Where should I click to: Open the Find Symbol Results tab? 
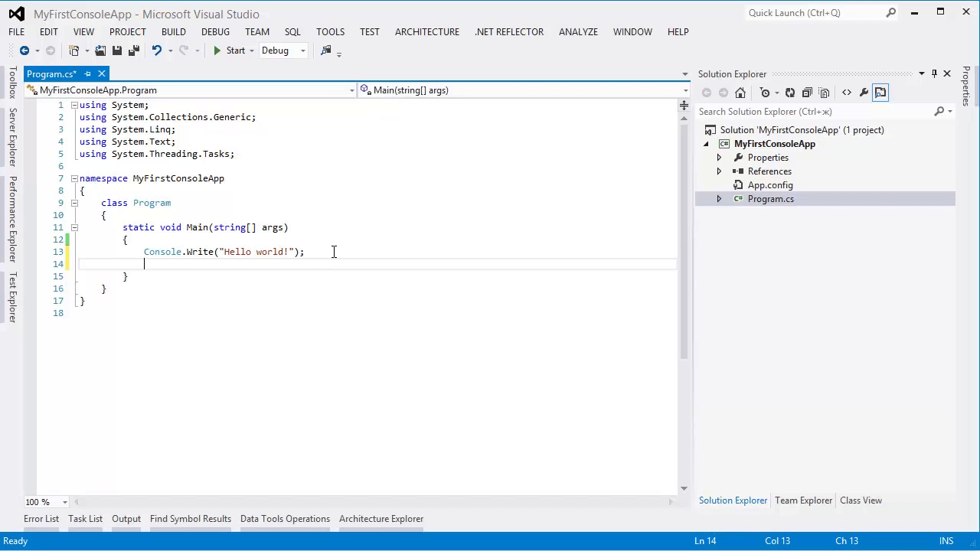(191, 519)
